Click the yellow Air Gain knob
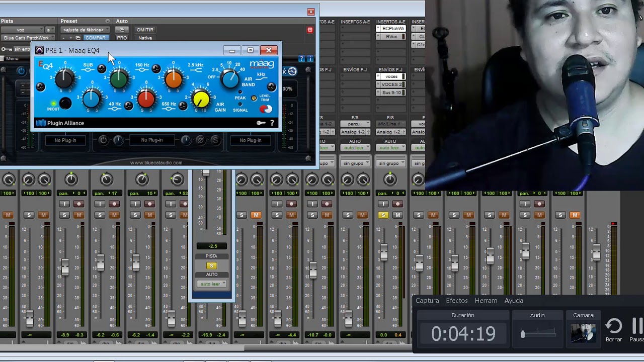Viewport: 644px width, 362px height. (201, 99)
